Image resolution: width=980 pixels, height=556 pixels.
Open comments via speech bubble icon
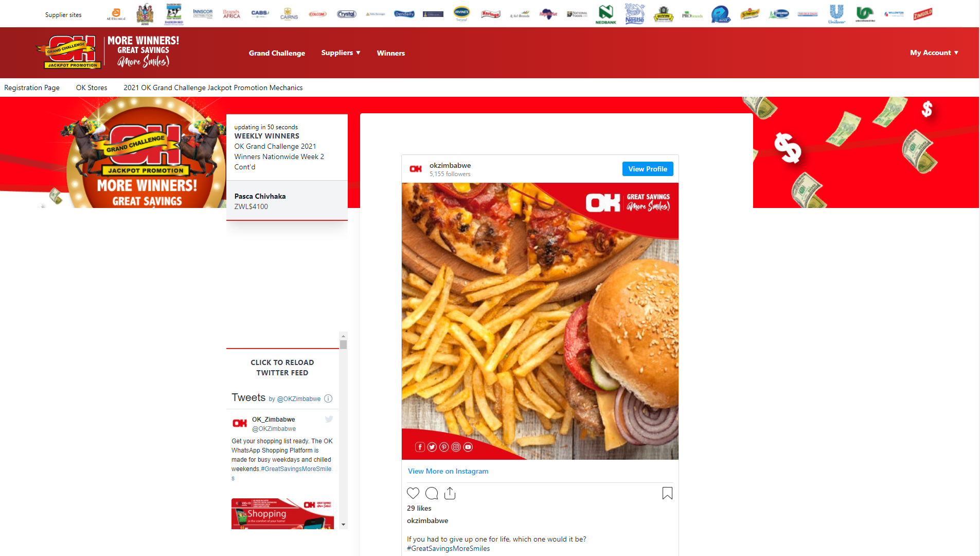click(432, 493)
